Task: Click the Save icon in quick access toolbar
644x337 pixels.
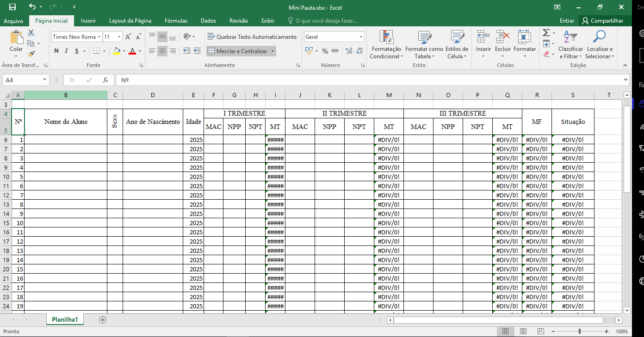Action: (x=12, y=7)
